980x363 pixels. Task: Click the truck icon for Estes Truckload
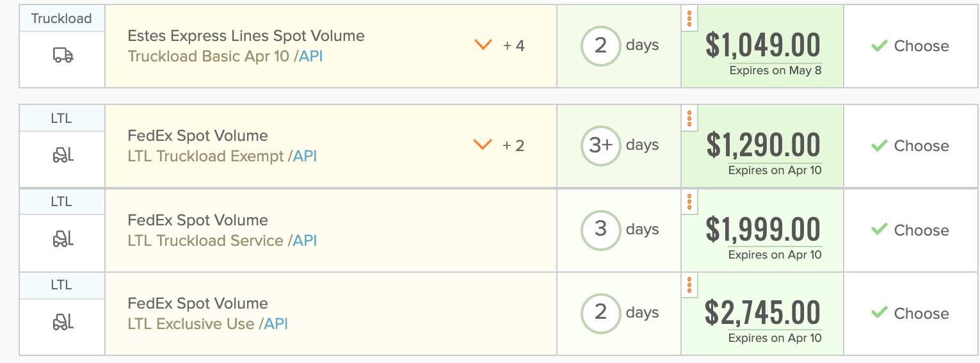(x=63, y=56)
